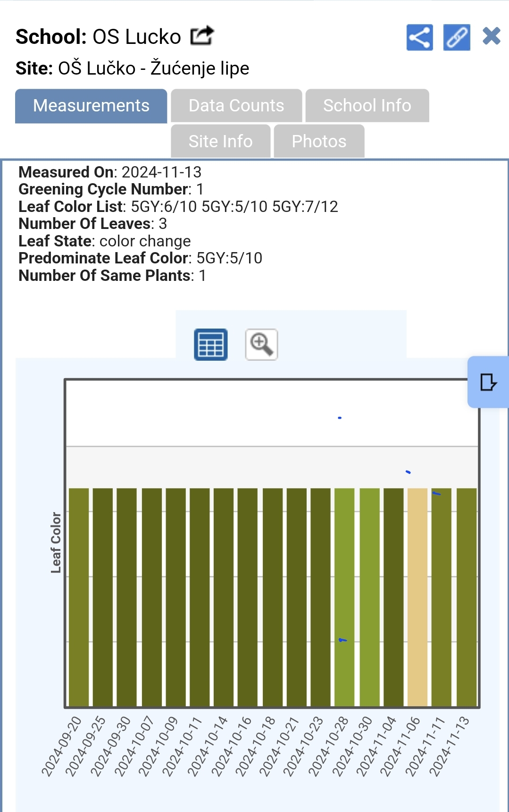Show the data table view icon

tap(211, 345)
